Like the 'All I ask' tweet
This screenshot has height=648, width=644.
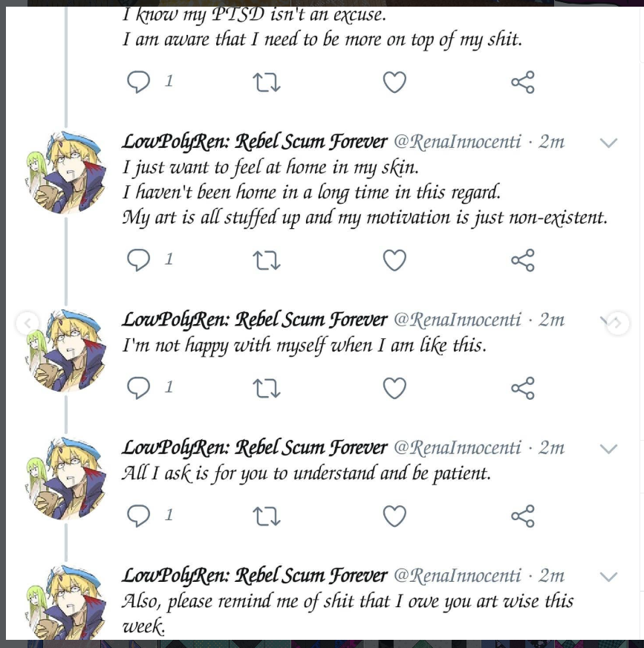point(394,516)
